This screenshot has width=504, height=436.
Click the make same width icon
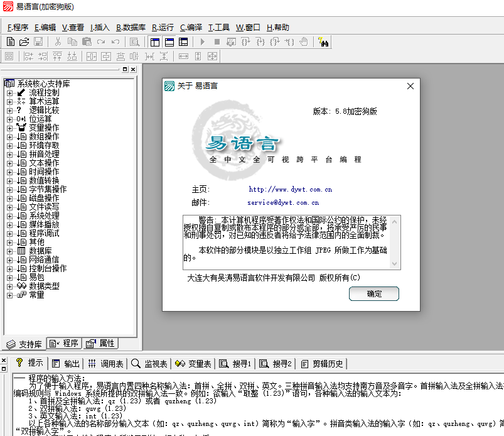[183, 57]
